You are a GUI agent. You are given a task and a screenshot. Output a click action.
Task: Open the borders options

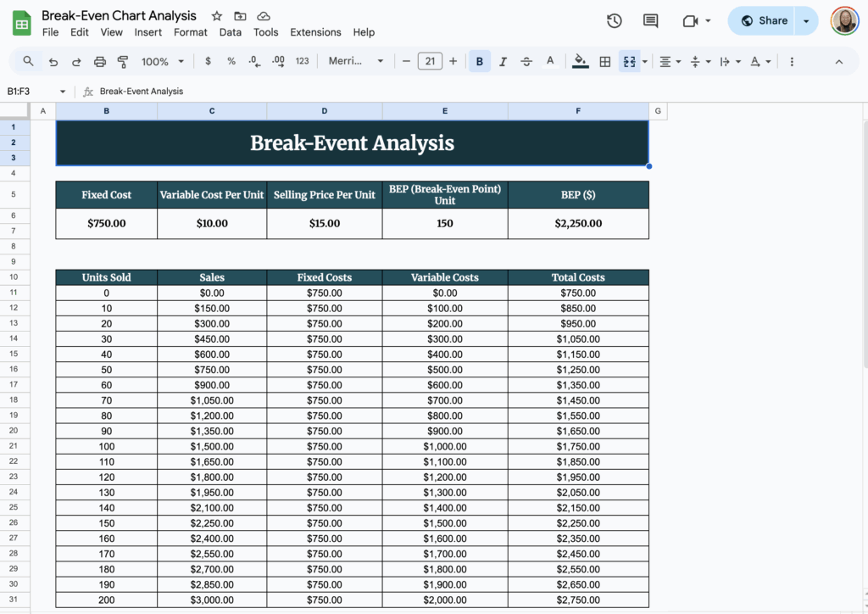605,61
